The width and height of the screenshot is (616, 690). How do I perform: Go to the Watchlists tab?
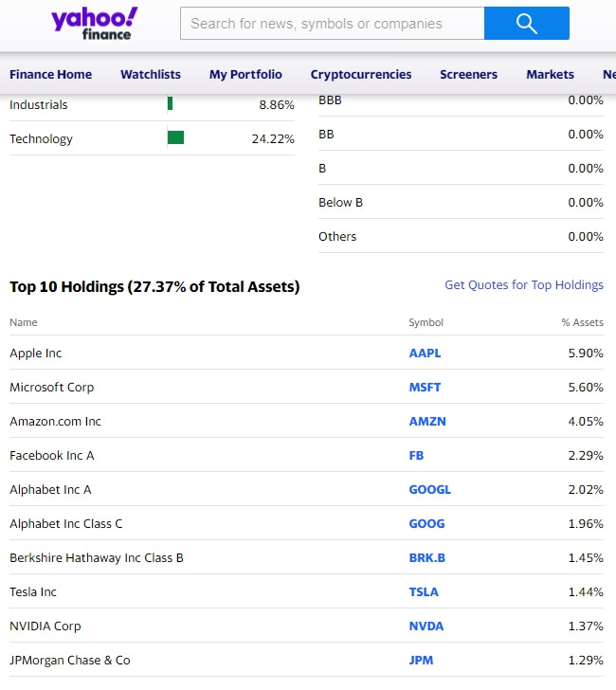tap(151, 74)
